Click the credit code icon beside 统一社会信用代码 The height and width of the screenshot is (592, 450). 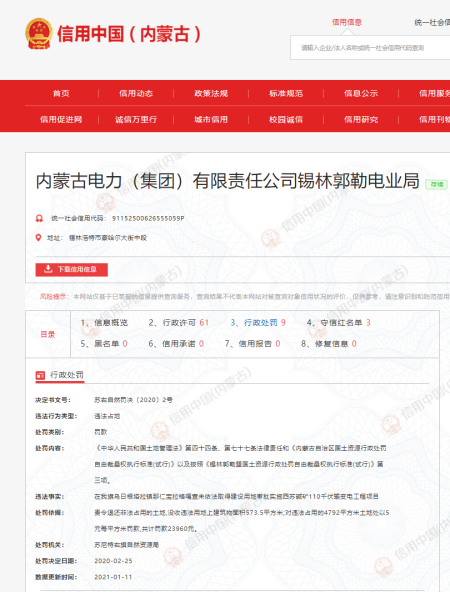tap(39, 218)
